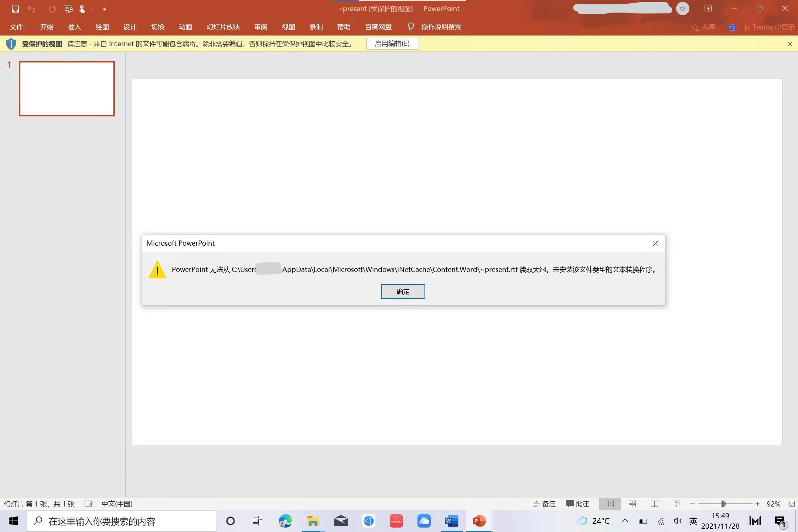Show hidden system tray icons chevron
Viewport: 798px width, 532px height.
(x=625, y=521)
